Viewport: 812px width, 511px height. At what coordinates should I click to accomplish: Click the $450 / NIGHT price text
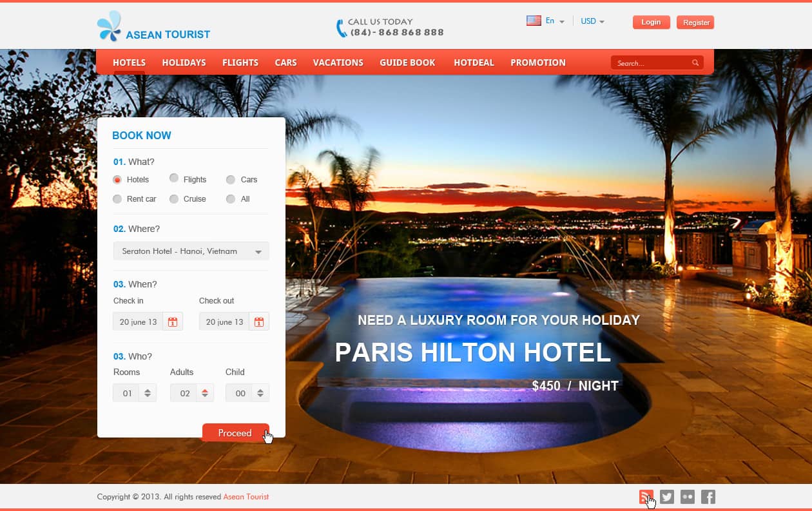tap(575, 386)
